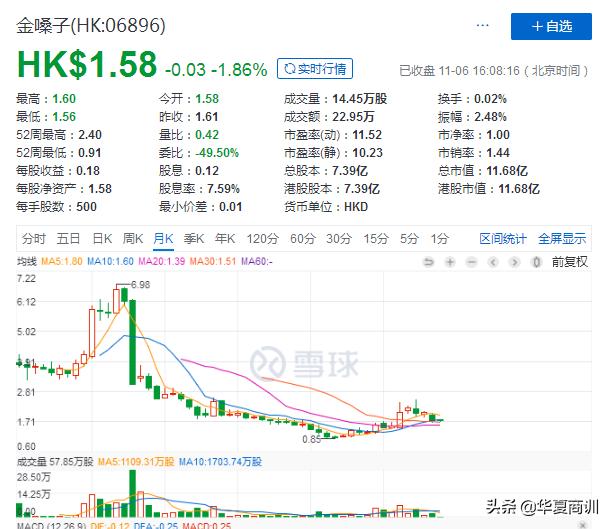Viewport: 613px width, 529px height.
Task: Open the three-dots more options menu
Action: [x=482, y=25]
